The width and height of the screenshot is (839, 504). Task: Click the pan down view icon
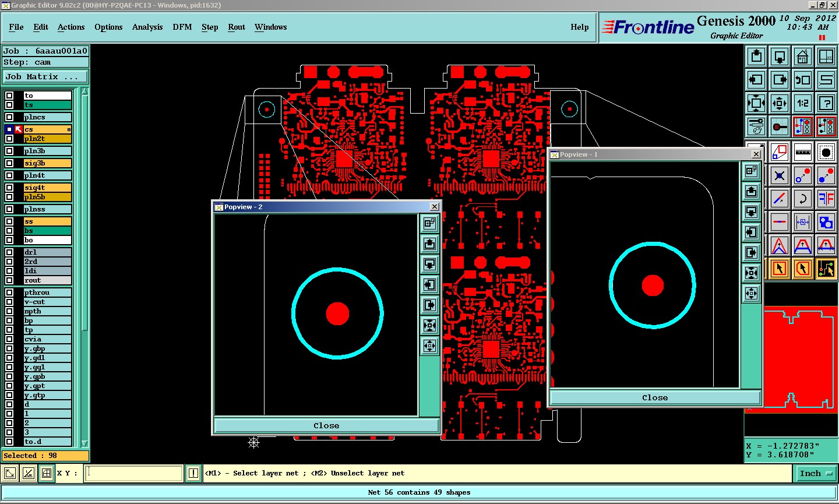[780, 57]
